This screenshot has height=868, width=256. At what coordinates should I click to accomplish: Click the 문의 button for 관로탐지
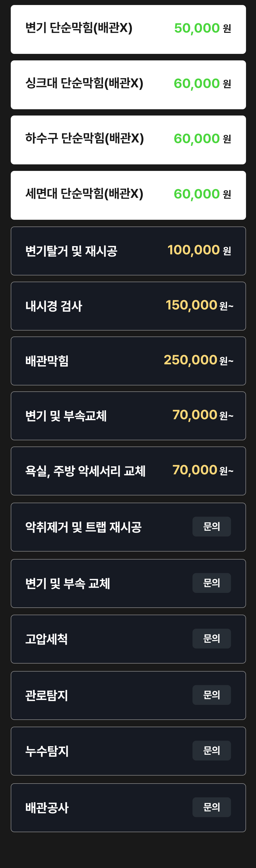click(x=211, y=695)
